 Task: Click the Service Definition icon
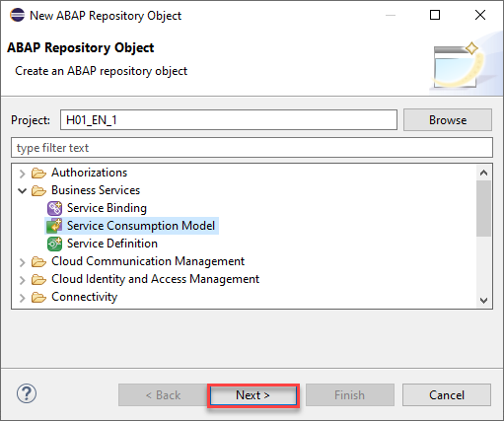(54, 244)
